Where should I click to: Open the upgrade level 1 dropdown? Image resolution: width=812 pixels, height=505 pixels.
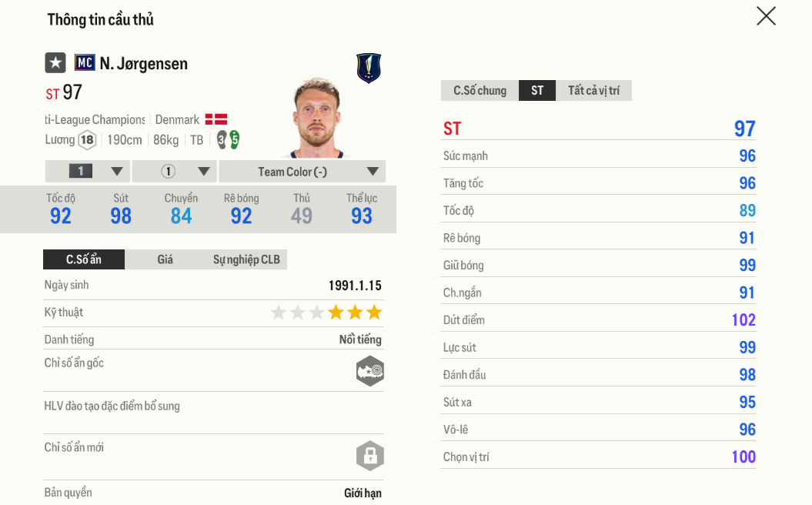(88, 171)
